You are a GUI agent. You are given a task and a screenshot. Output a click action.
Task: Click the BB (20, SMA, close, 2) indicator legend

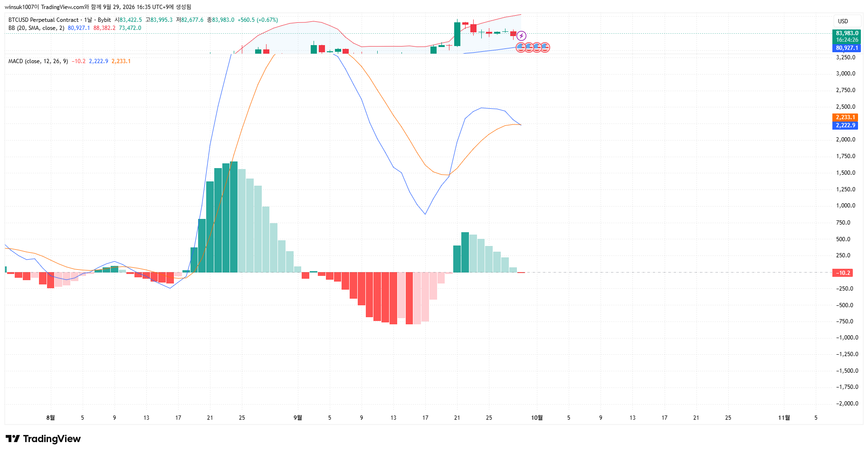point(36,28)
